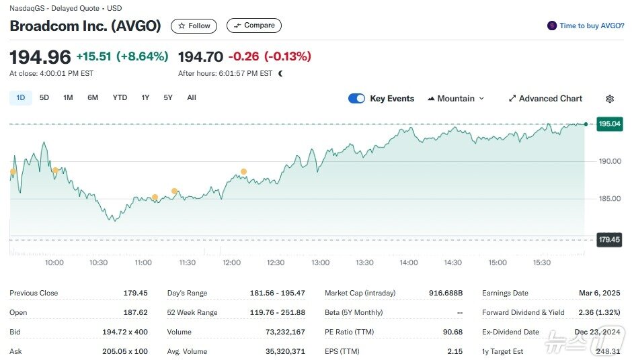Open the Time to buy AVGO? link

[x=592, y=26]
